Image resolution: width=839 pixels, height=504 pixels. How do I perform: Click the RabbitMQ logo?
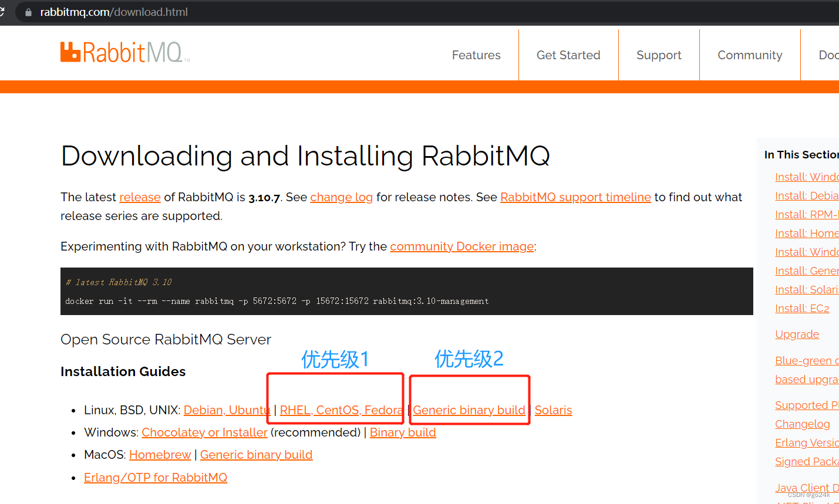[x=125, y=52]
